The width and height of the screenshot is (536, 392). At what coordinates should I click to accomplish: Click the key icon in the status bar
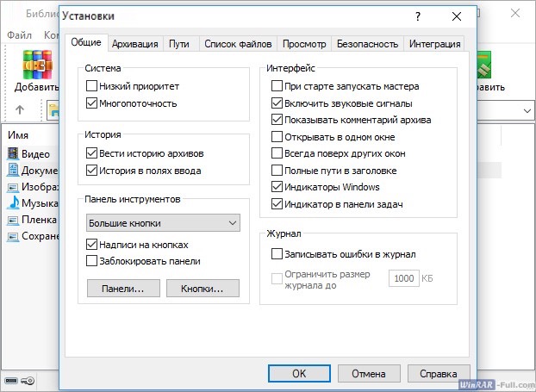tap(28, 381)
